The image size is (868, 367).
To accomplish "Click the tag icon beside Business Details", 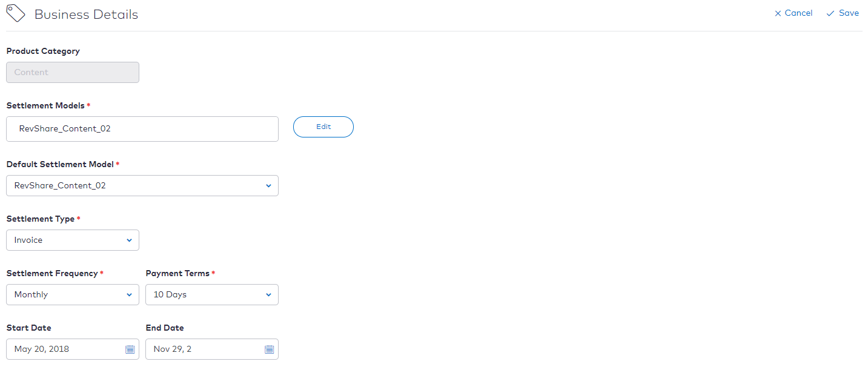I will 16,13.
